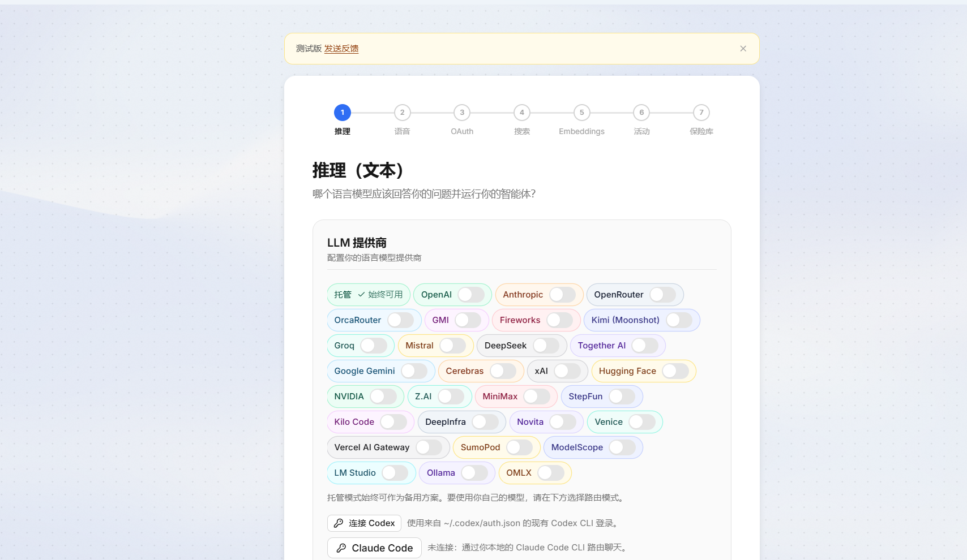This screenshot has width=967, height=560.
Task: Enable Kimi (Moonshot) provider
Action: (679, 320)
